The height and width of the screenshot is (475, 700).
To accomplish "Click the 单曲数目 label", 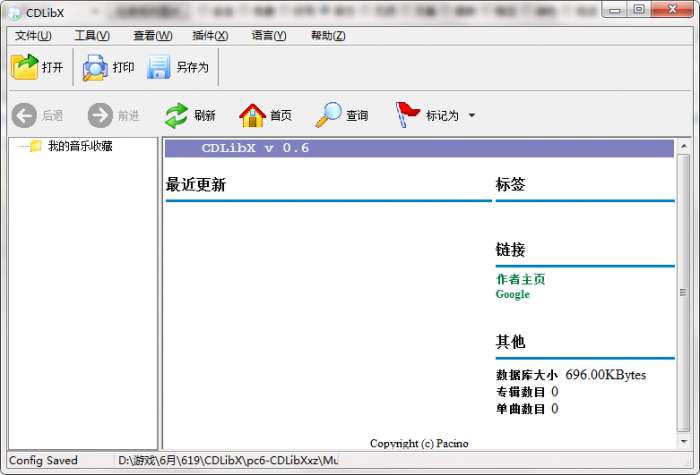I will tap(521, 409).
